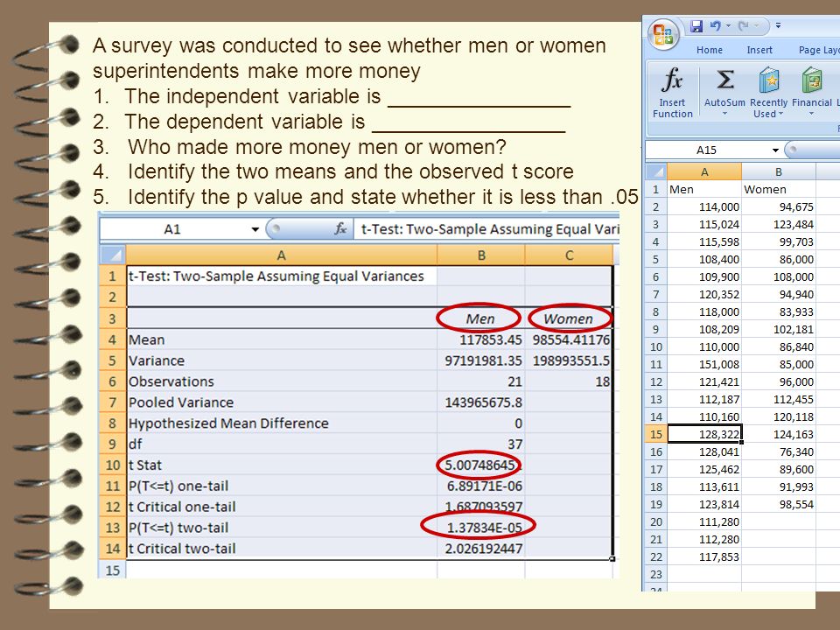Switch to the Insert ribbon tab
The width and height of the screenshot is (840, 630).
[759, 50]
